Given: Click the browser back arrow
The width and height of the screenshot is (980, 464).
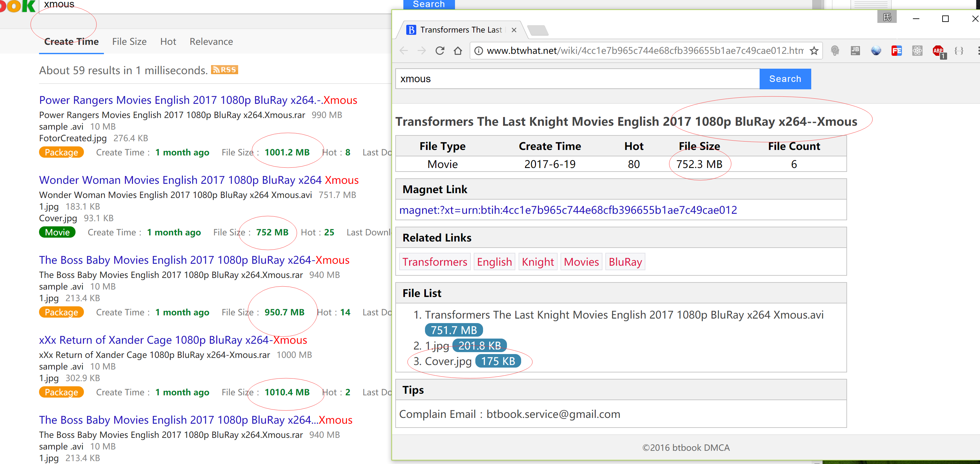Looking at the screenshot, I should pyautogui.click(x=404, y=51).
